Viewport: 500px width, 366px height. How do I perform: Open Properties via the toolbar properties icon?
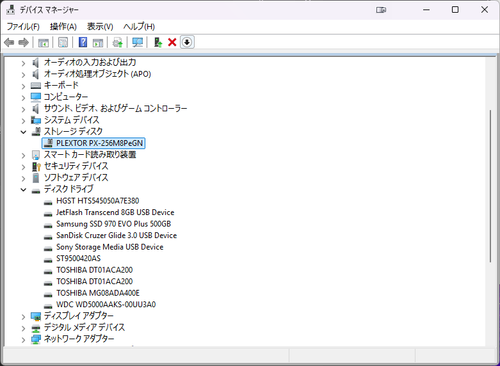(63, 42)
